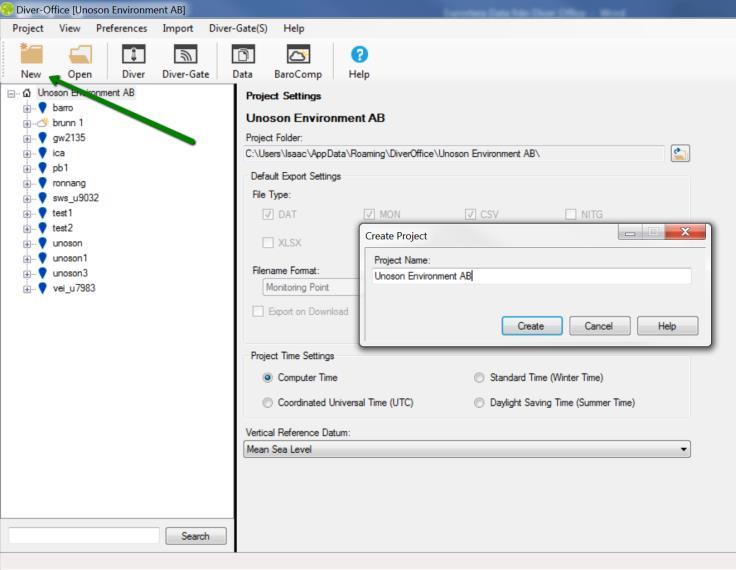Click the cloud icon beside brunn 1

43,123
